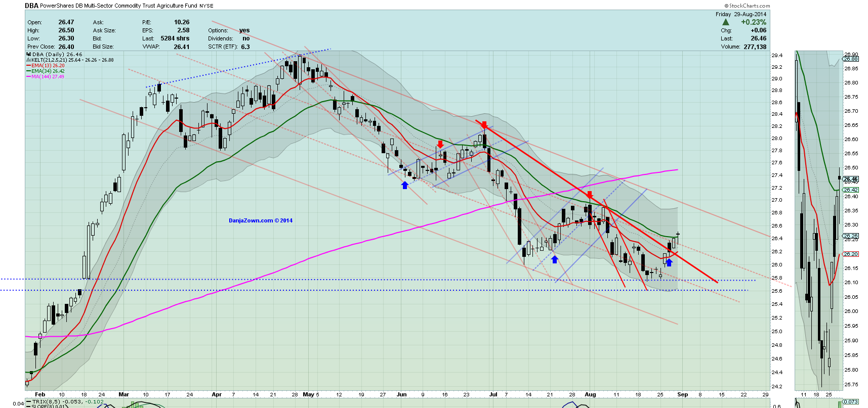Click the SCTR (ETF) 6.3 value
The height and width of the screenshot is (408, 868).
245,47
